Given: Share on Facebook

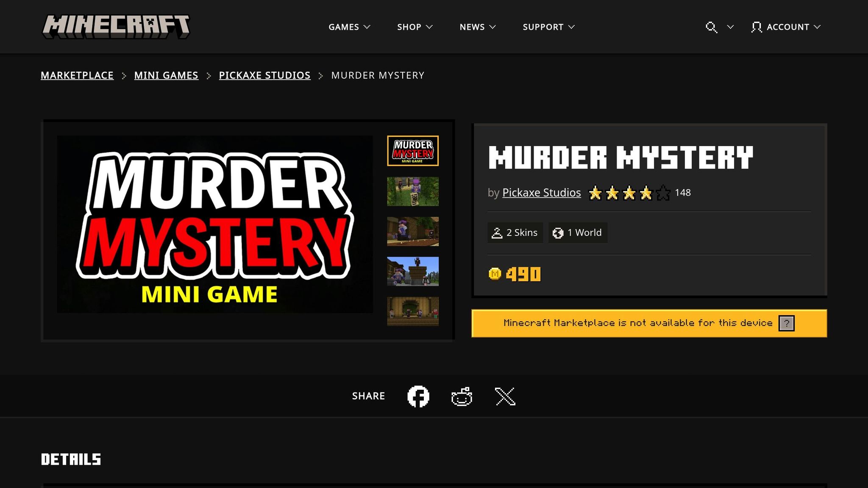Looking at the screenshot, I should click(418, 396).
